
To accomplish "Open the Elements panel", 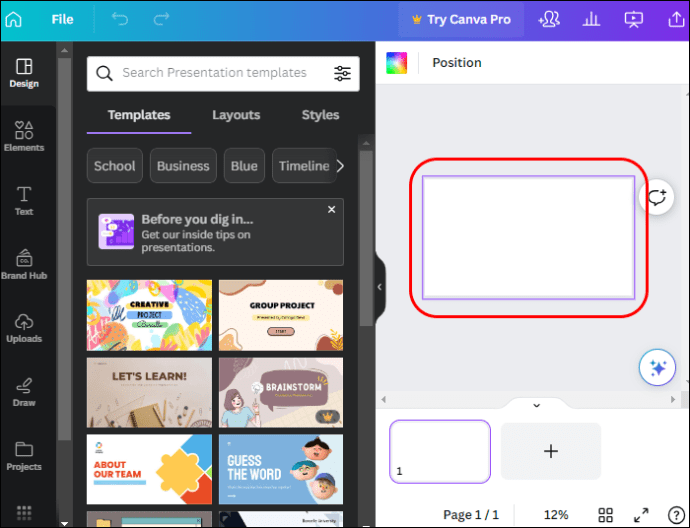I will pos(24,136).
